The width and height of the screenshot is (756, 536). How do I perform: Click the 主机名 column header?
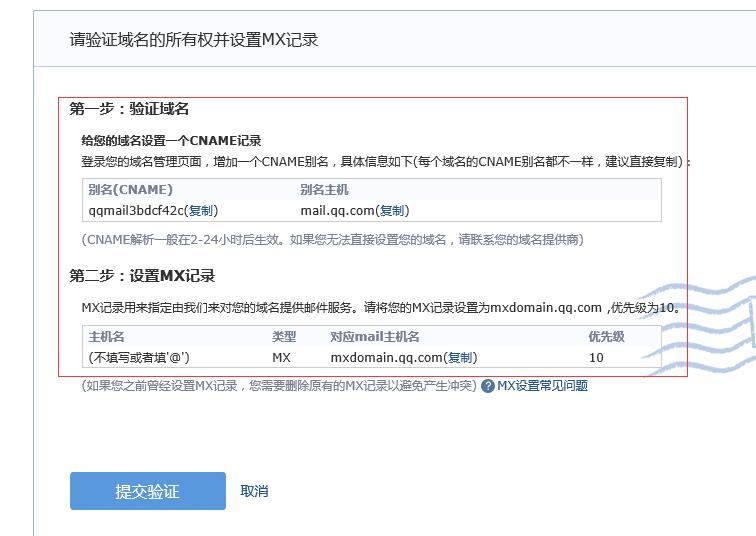106,336
